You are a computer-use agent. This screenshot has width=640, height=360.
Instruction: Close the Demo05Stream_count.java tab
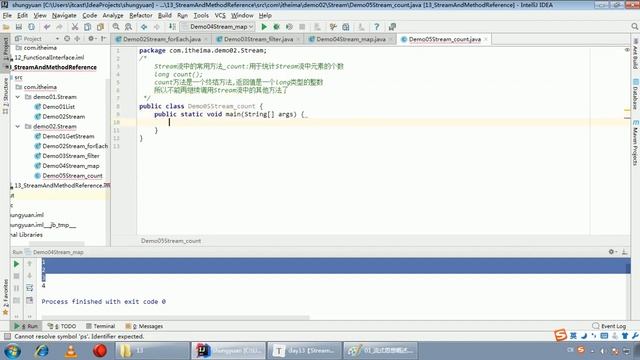pyautogui.click(x=486, y=39)
